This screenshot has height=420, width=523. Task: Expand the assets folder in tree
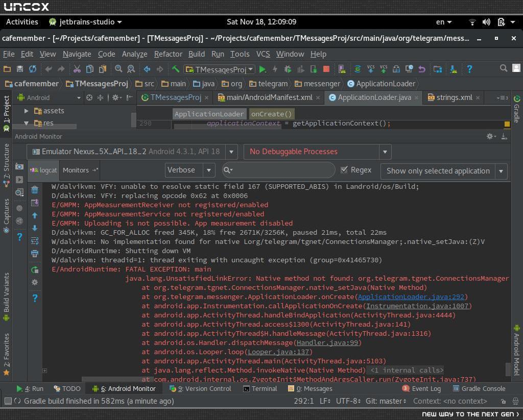click(x=27, y=111)
